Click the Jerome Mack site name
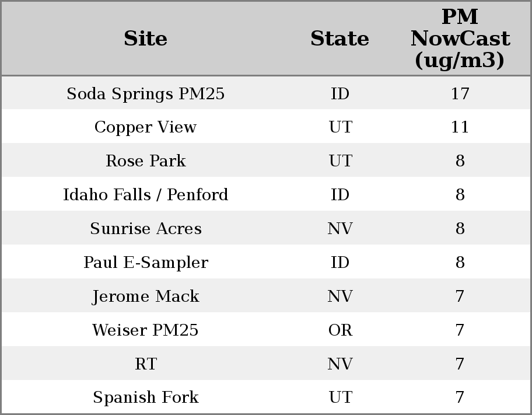The width and height of the screenshot is (532, 415). [145, 297]
